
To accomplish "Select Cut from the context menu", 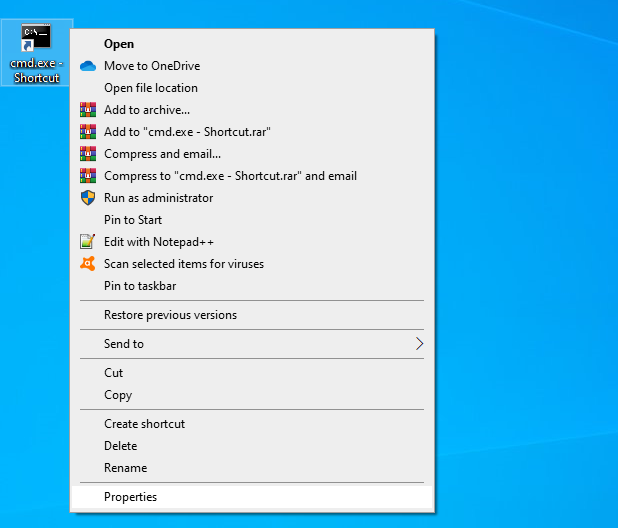I will [x=252, y=373].
